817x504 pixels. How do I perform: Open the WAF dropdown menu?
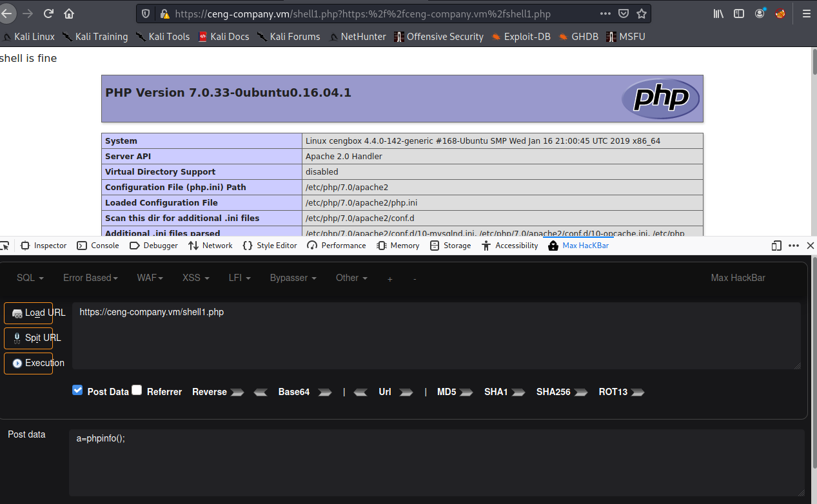point(150,278)
